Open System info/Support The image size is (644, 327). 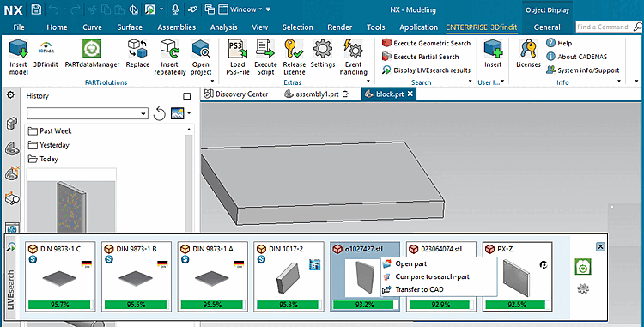coord(582,70)
